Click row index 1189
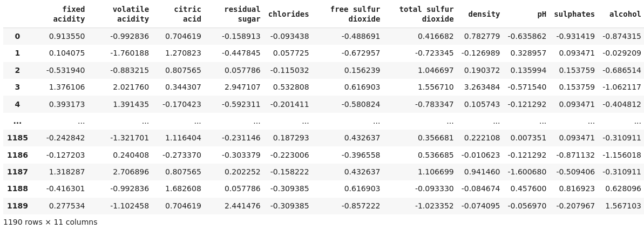 pyautogui.click(x=17, y=206)
